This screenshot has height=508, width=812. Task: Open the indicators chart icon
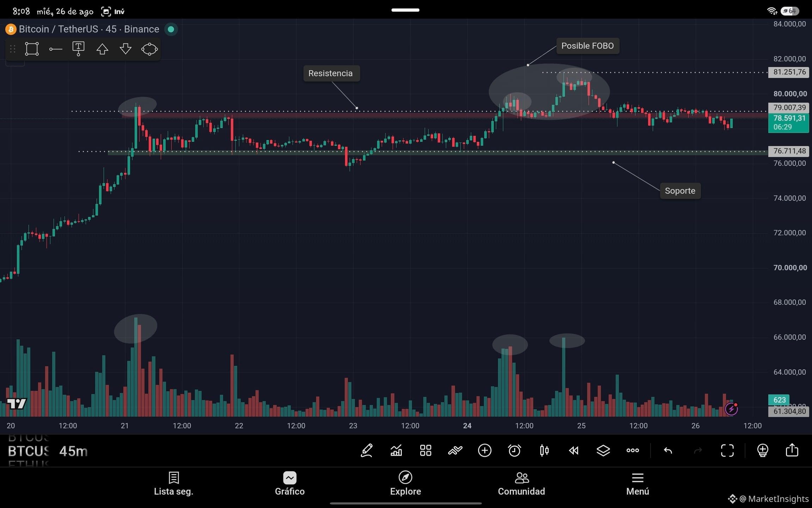point(396,450)
